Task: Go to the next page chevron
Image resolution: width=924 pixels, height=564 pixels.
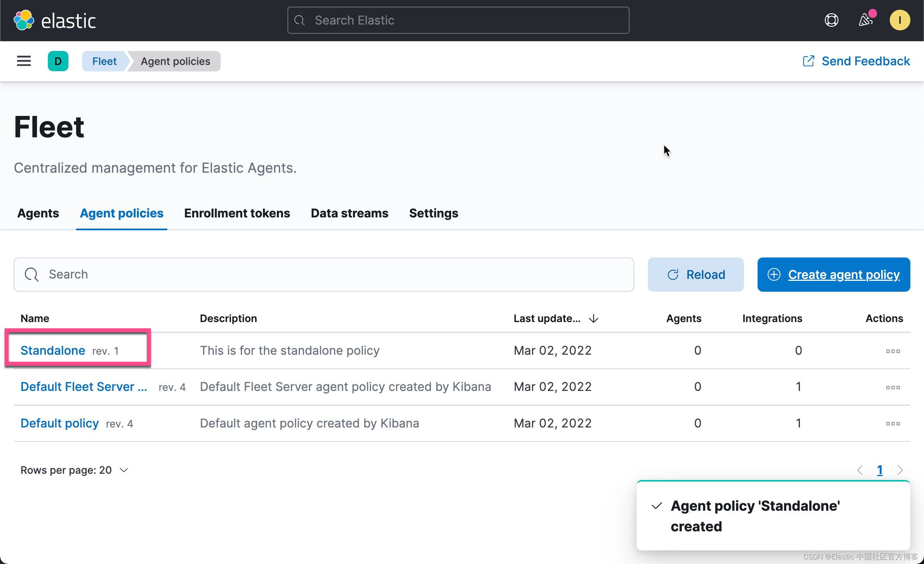Action: tap(900, 470)
